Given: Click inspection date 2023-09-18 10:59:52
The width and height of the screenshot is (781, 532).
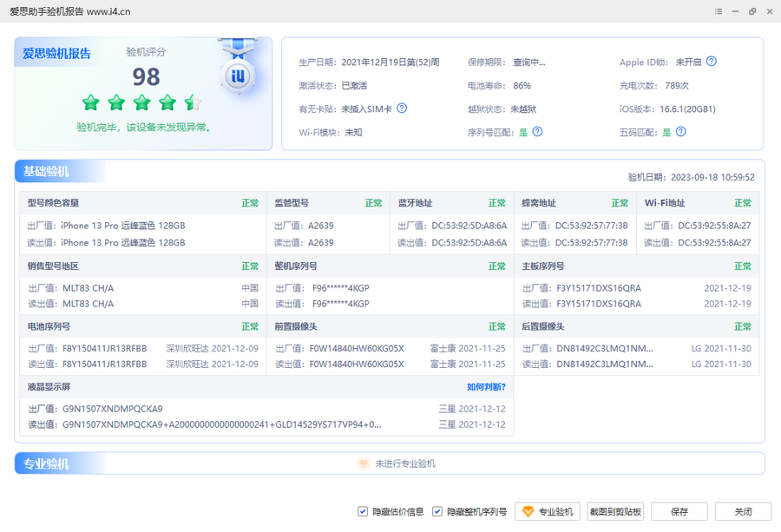Looking at the screenshot, I should (712, 177).
